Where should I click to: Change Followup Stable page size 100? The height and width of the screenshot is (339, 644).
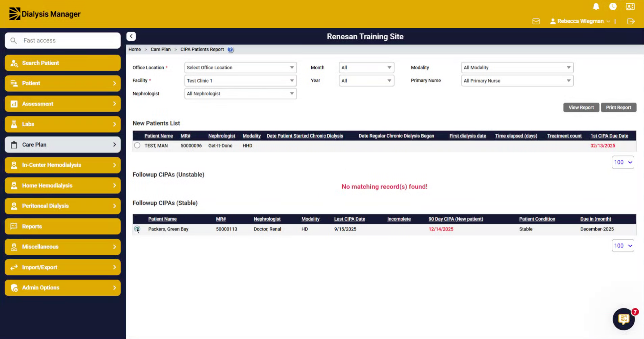[623, 246]
